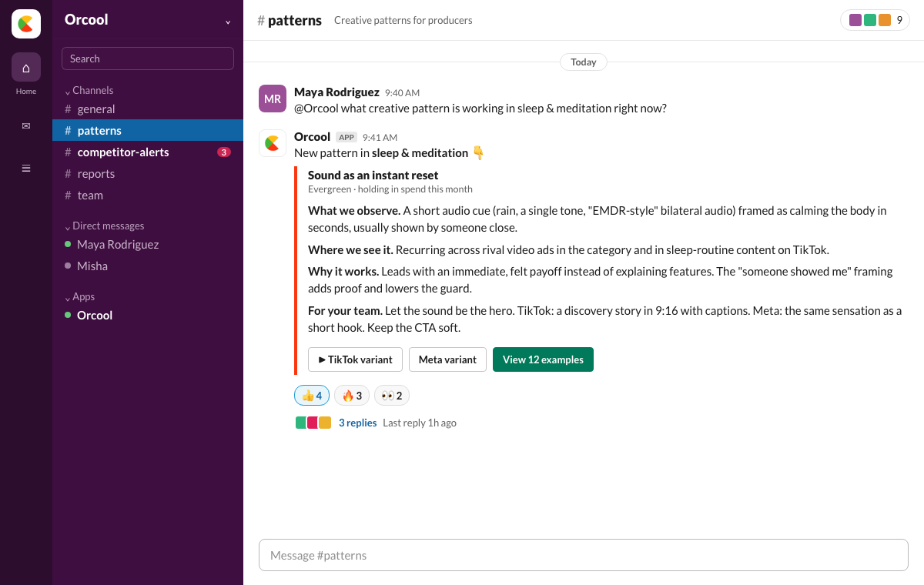Click the Message #patterns input box
This screenshot has width=924, height=585.
[584, 555]
